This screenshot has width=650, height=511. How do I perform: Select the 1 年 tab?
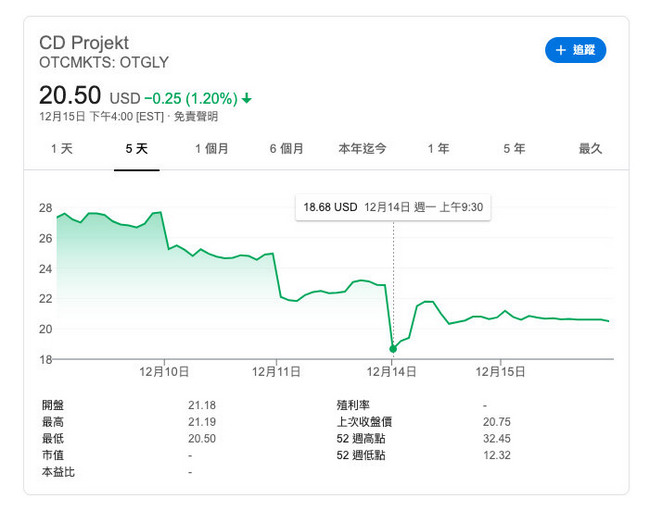438,148
